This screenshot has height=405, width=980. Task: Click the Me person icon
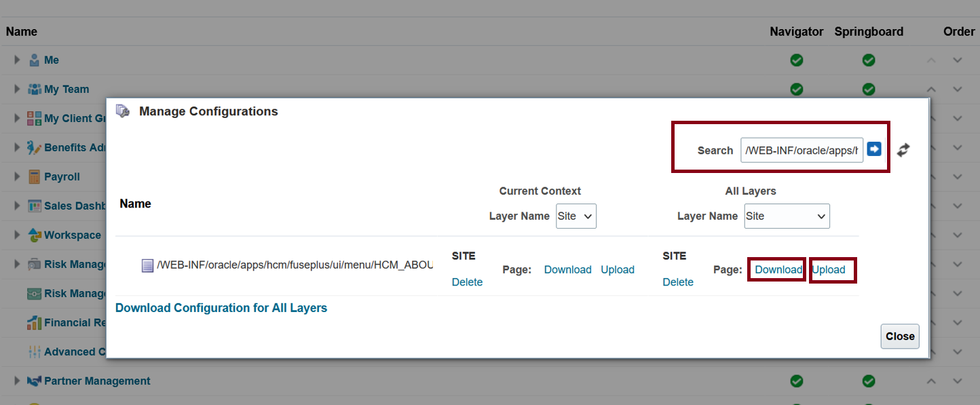coord(35,60)
